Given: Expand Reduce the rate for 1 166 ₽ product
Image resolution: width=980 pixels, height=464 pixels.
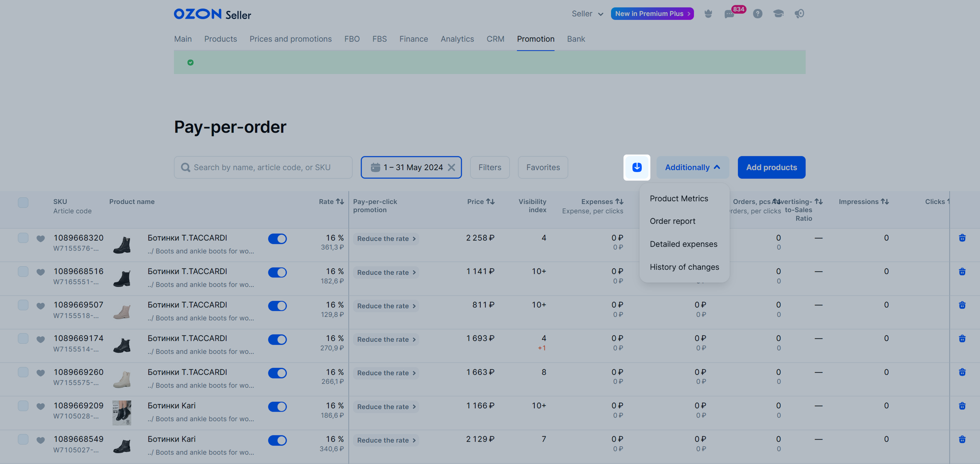Looking at the screenshot, I should (x=386, y=407).
